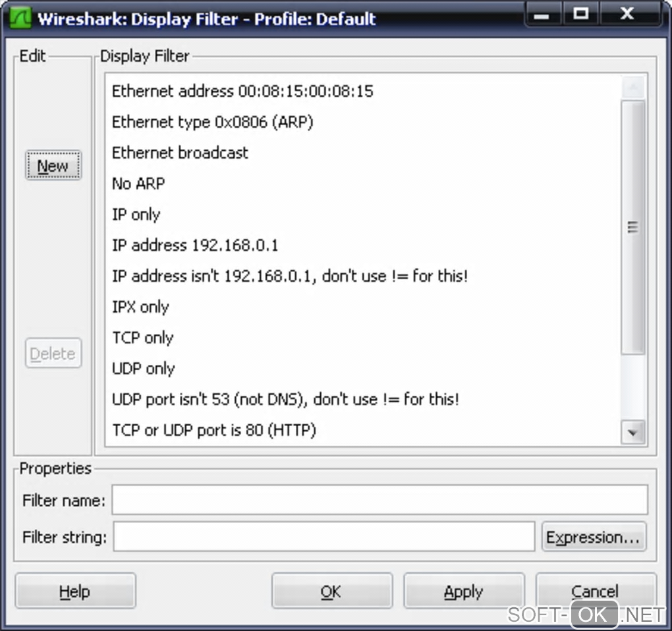Select the "TCP only" filter
Screen dimensions: 672x631
(x=363, y=338)
